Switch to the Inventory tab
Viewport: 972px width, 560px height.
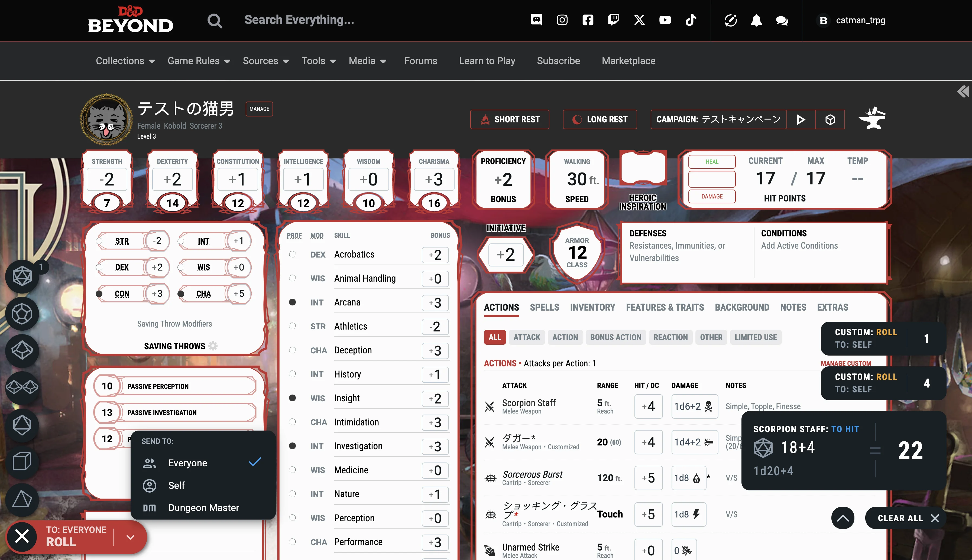coord(592,307)
